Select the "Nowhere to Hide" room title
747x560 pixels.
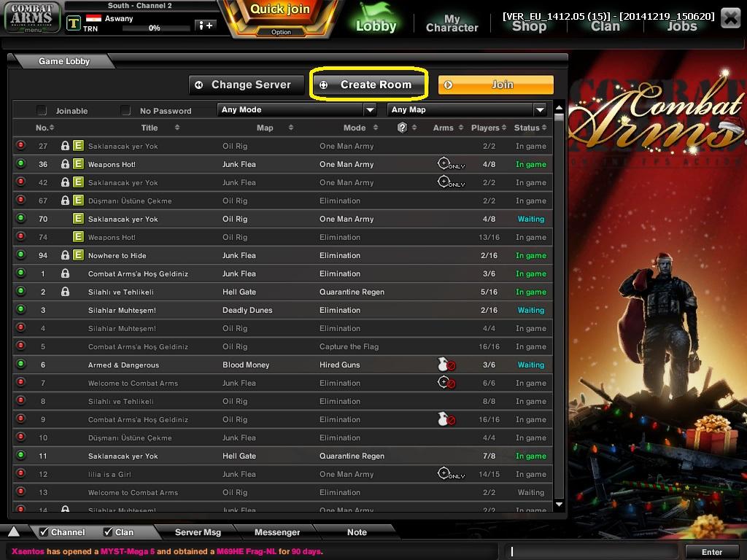(117, 256)
